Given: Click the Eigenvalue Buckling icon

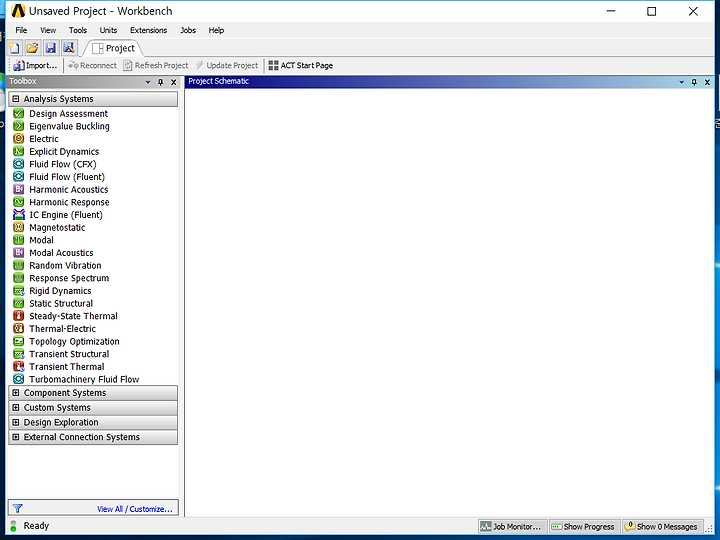Looking at the screenshot, I should click(x=18, y=126).
